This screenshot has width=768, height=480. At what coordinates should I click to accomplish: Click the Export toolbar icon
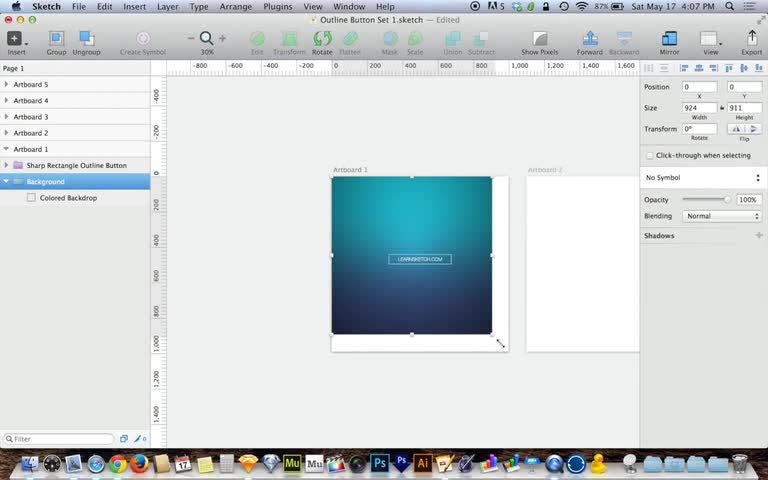click(752, 38)
